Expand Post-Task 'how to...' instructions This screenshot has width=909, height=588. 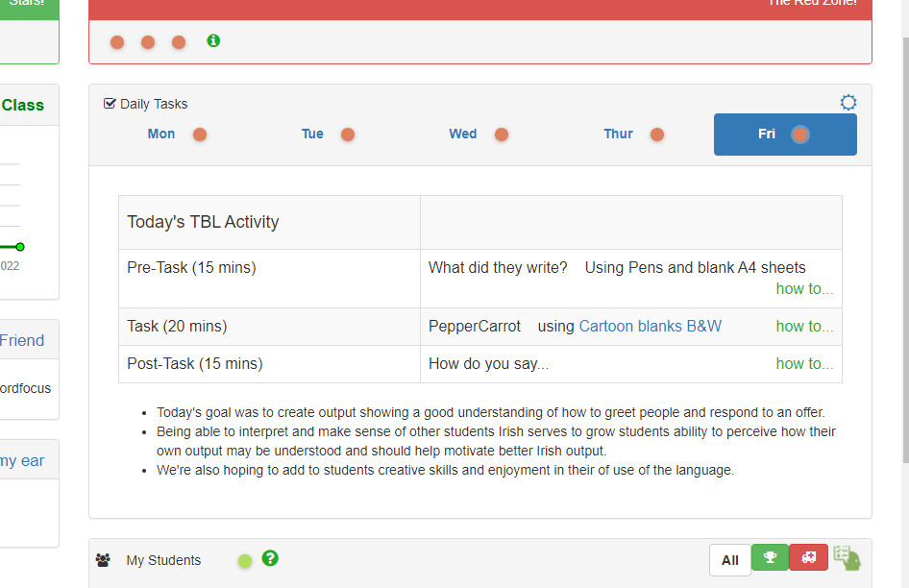tap(804, 364)
